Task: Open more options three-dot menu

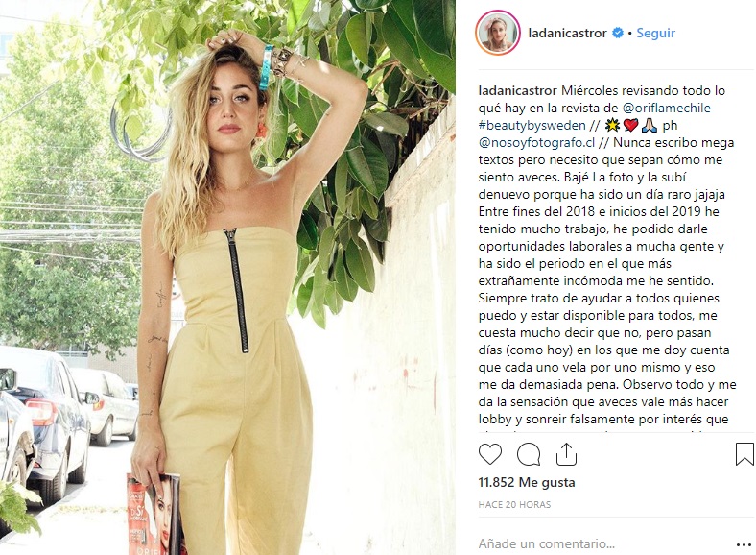Action: click(744, 544)
